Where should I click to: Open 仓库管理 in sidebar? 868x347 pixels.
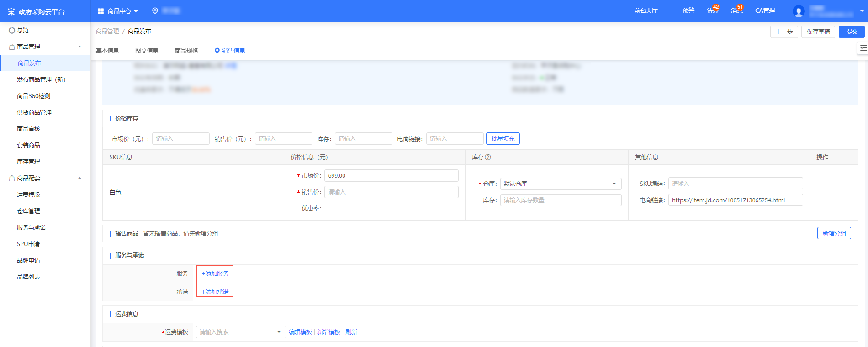pos(28,211)
